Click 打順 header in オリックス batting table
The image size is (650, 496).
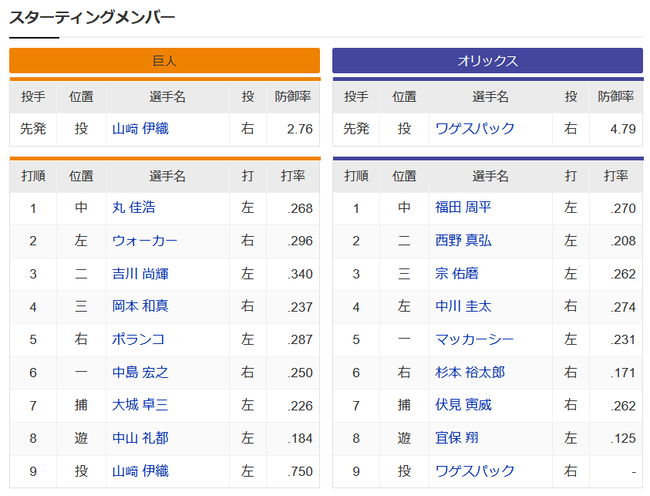pyautogui.click(x=356, y=176)
